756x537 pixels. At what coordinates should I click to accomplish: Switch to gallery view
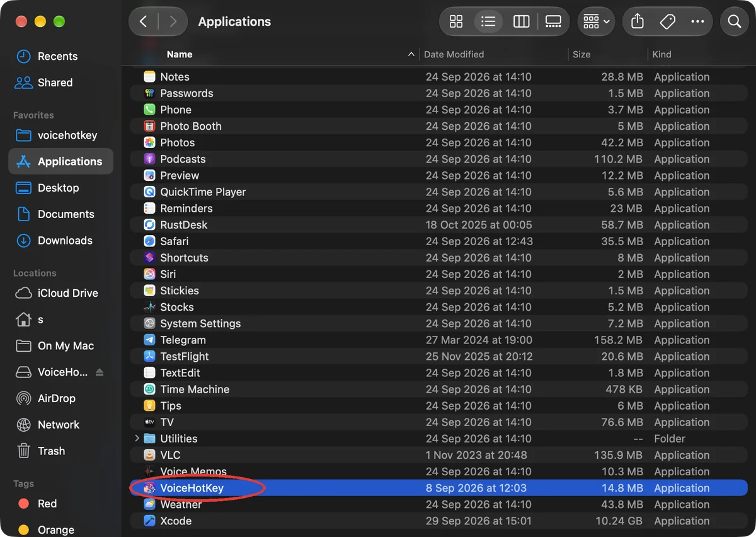coord(553,21)
